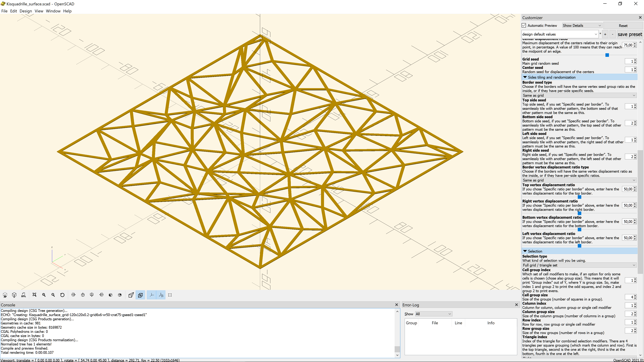This screenshot has height=362, width=644.
Task: Toggle the scale markers display
Action: click(161, 295)
